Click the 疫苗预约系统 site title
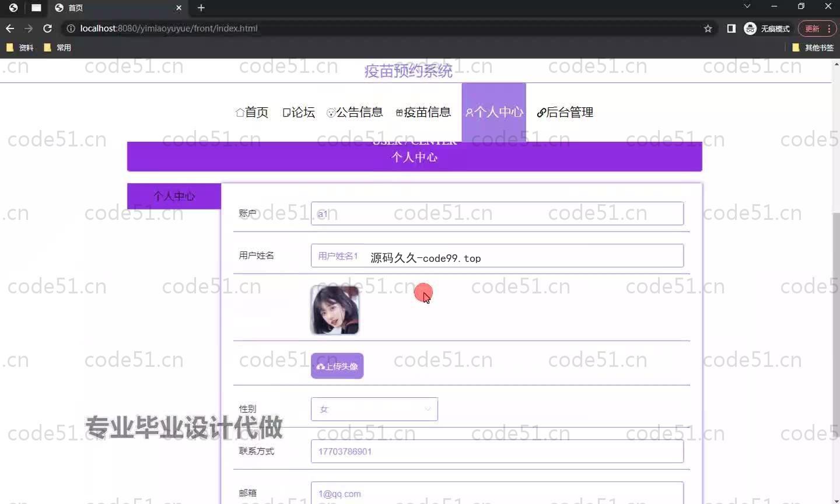Screen dimensions: 840x504 point(408,71)
